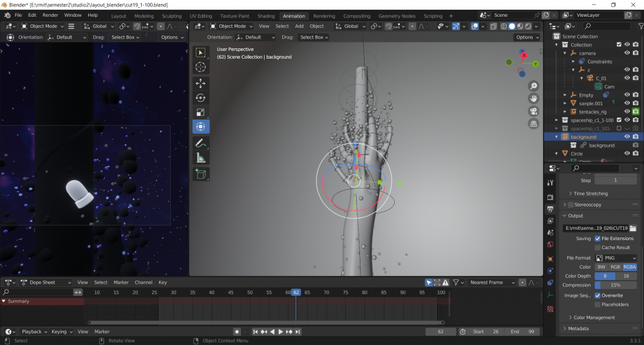Click the timeline horizontal scrollbar

click(x=266, y=322)
